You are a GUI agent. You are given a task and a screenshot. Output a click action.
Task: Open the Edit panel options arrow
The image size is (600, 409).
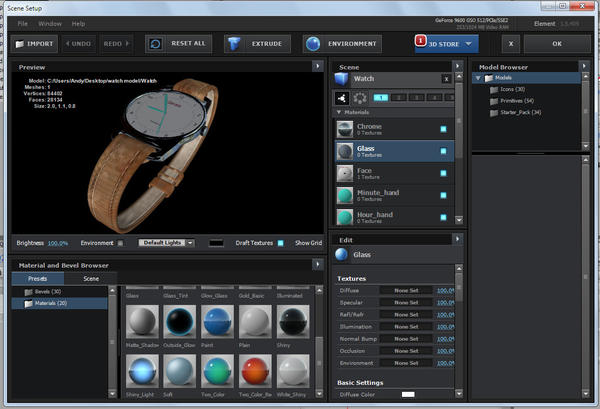[x=457, y=239]
